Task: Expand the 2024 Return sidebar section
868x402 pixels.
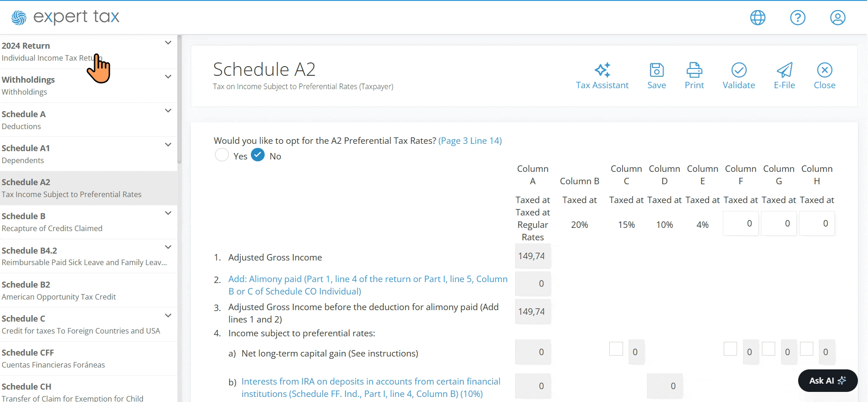Action: point(168,43)
